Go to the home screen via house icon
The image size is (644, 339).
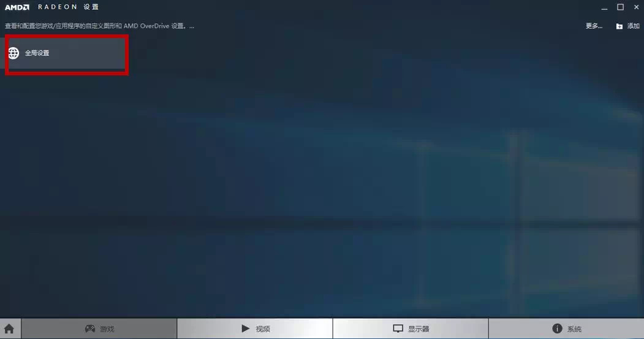tap(9, 329)
